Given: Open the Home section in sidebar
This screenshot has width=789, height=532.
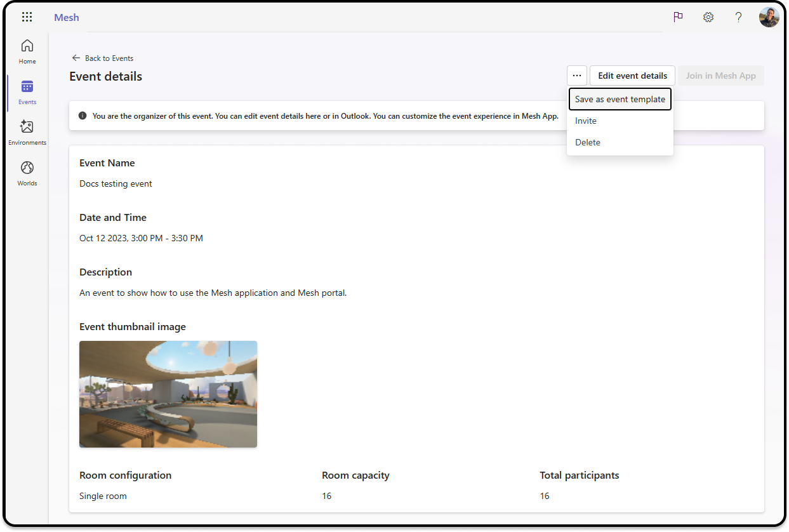Looking at the screenshot, I should point(27,51).
